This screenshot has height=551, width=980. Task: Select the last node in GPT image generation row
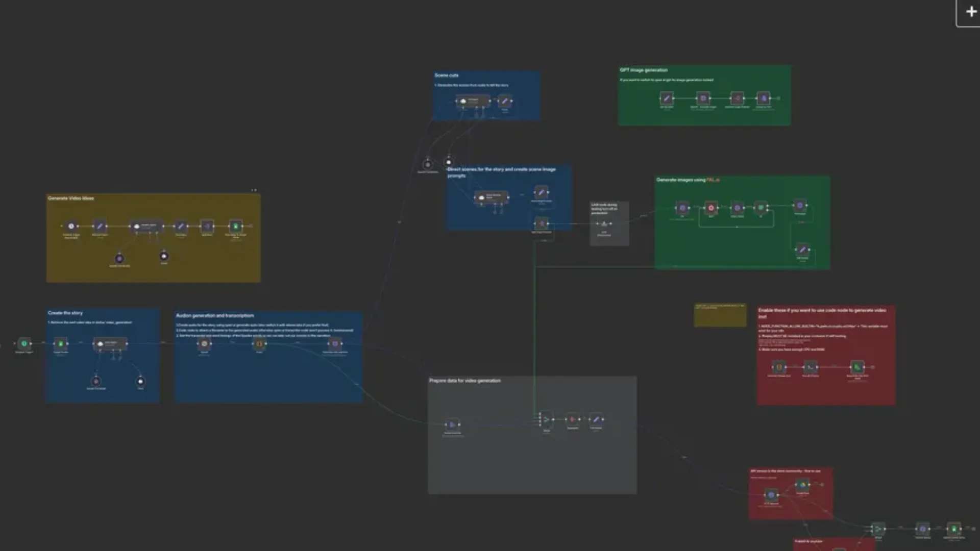point(764,98)
